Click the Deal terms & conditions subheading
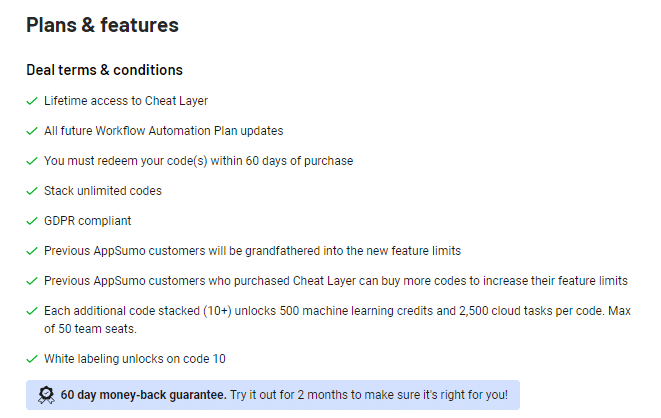The image size is (661, 418). click(x=104, y=70)
